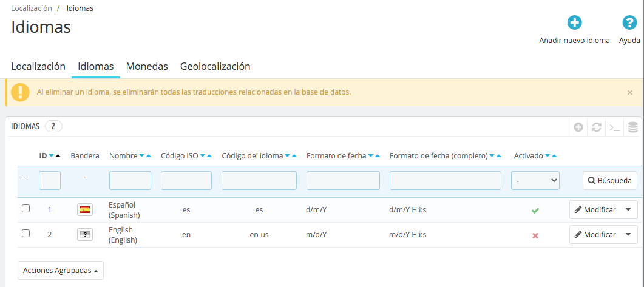
Task: Switch to the Geolocalización tab
Action: click(x=215, y=66)
